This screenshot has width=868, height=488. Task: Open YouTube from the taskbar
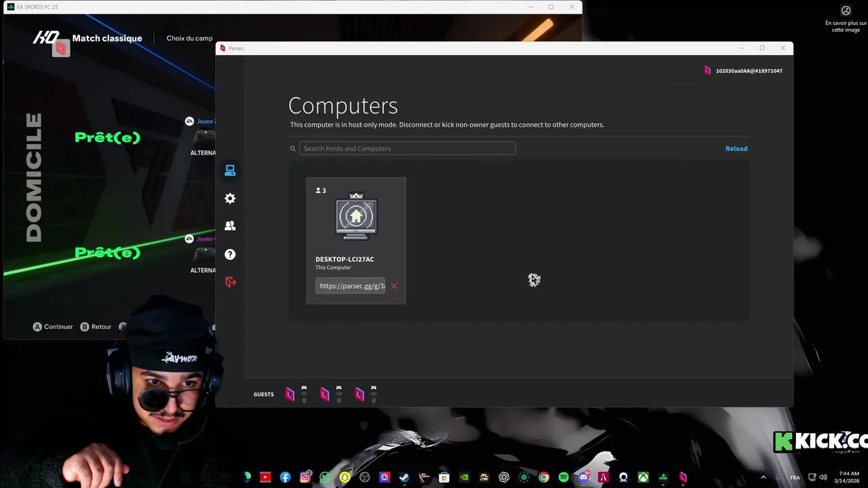click(x=265, y=477)
